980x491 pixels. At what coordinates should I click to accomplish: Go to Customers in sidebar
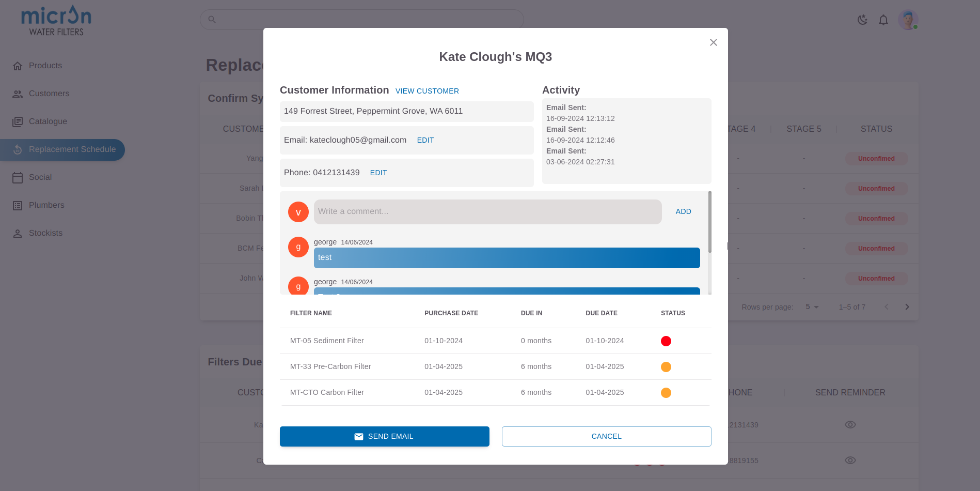click(x=49, y=94)
